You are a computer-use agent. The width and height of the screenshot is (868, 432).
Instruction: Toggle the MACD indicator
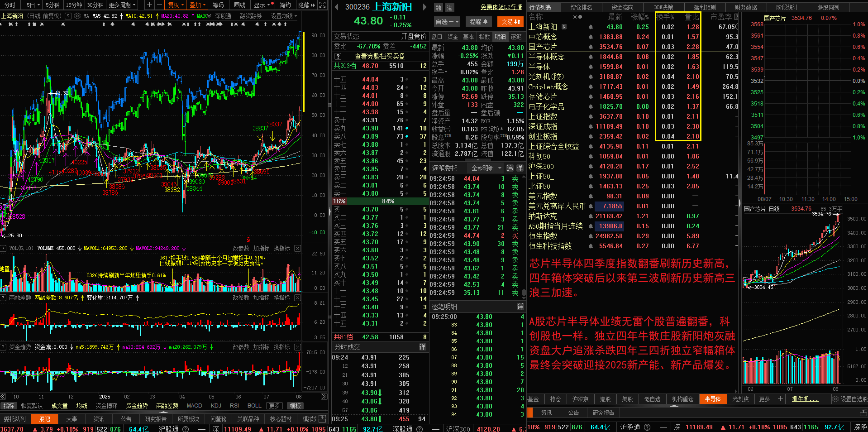[x=195, y=406]
